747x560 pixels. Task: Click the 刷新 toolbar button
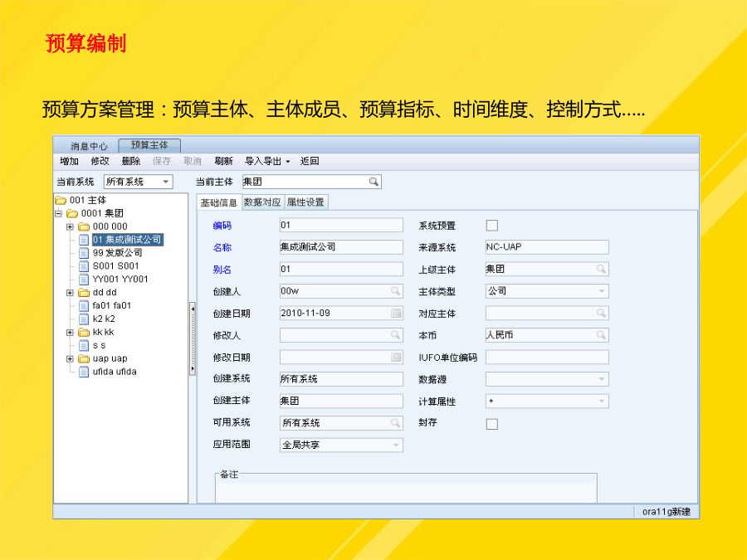coord(223,161)
